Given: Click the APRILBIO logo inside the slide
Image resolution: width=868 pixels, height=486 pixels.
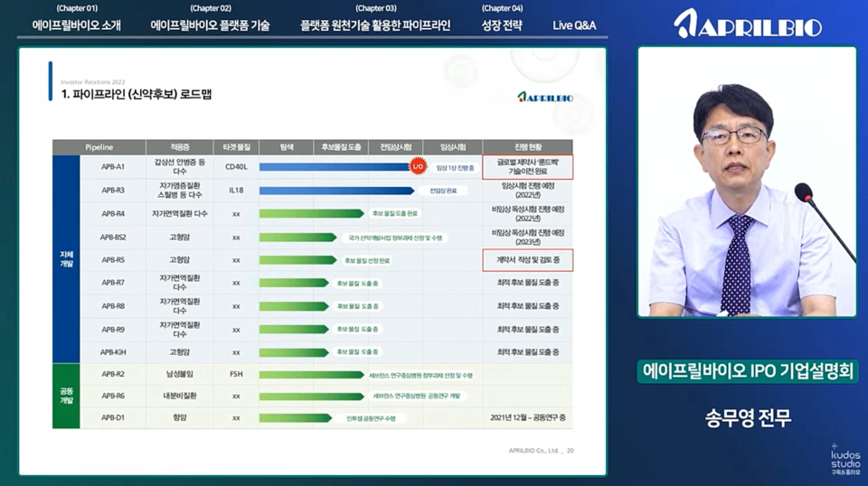Looking at the screenshot, I should pyautogui.click(x=545, y=97).
